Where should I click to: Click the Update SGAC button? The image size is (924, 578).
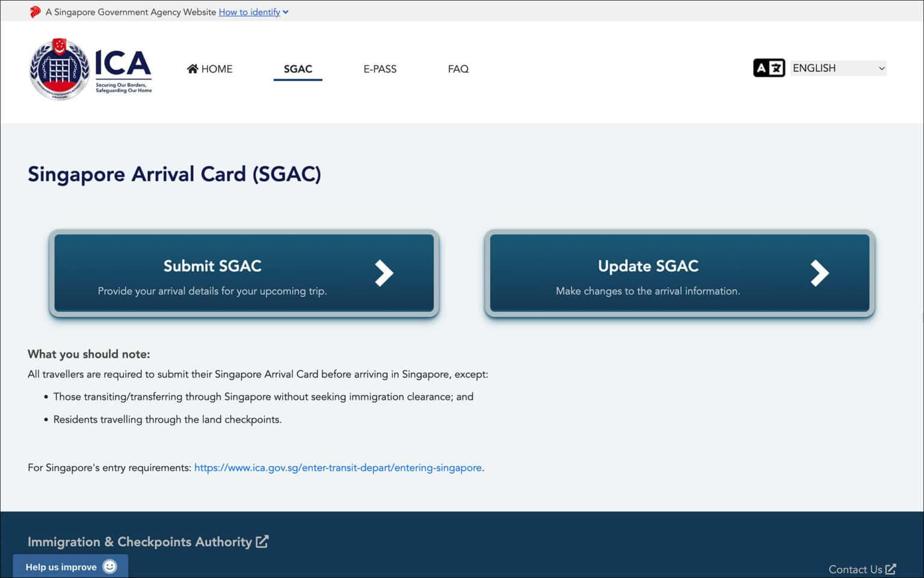679,273
